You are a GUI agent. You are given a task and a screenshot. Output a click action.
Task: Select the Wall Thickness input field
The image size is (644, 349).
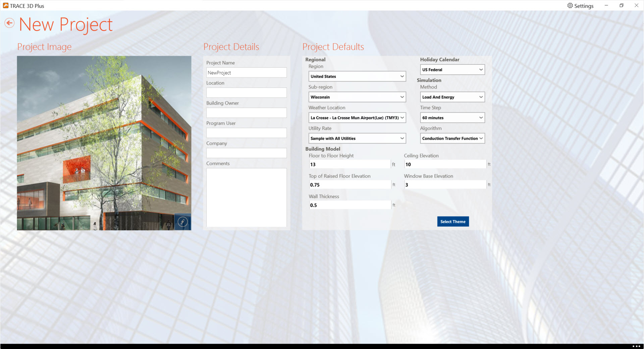point(350,205)
